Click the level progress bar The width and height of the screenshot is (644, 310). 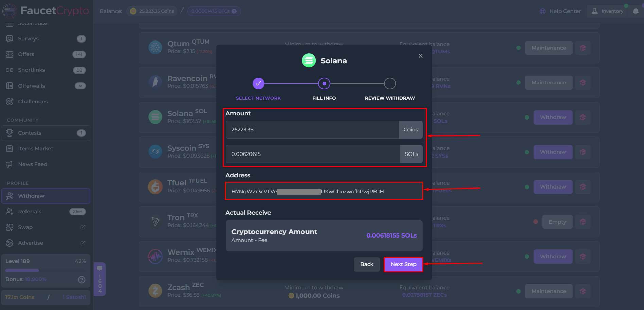46,271
